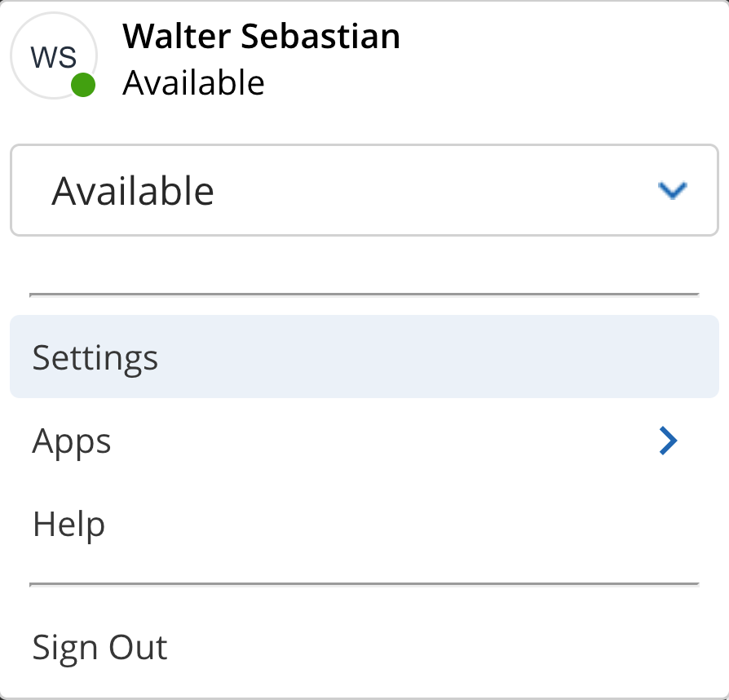Click the green presence status dot

[x=83, y=85]
